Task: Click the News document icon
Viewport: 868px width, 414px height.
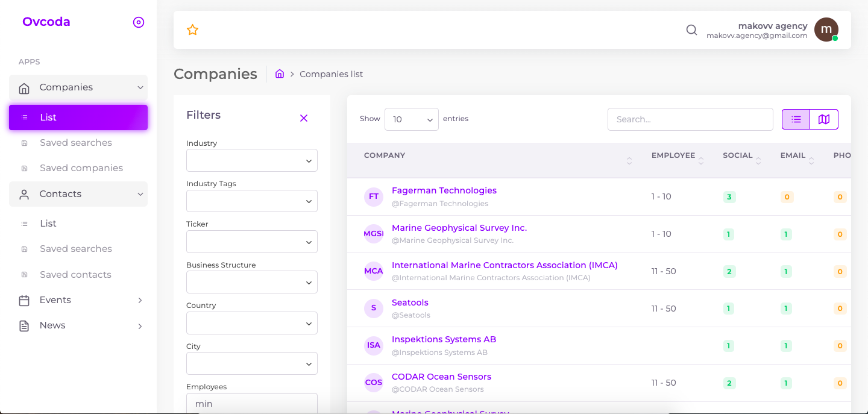Action: pos(24,325)
